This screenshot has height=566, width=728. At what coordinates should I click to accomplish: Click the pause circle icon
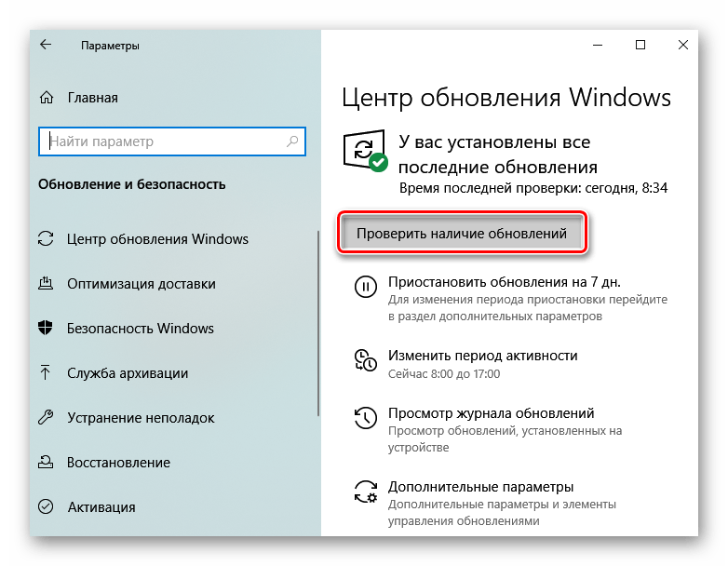(x=365, y=287)
